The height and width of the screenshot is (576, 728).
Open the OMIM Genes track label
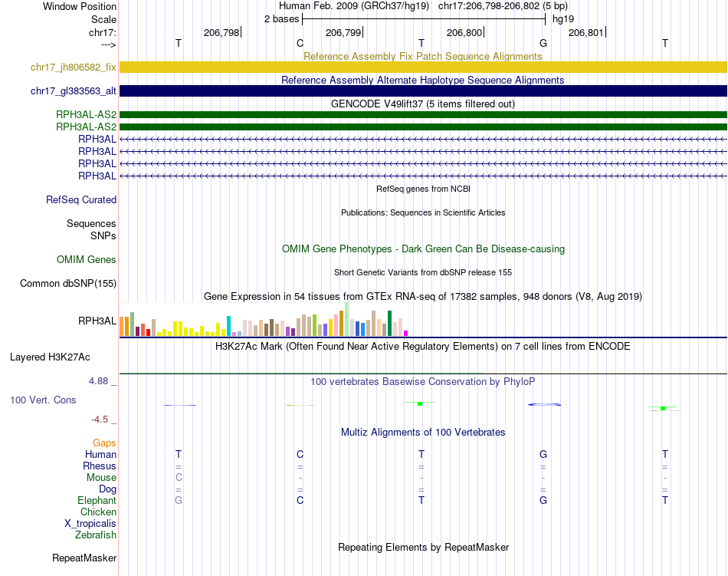[x=87, y=260]
